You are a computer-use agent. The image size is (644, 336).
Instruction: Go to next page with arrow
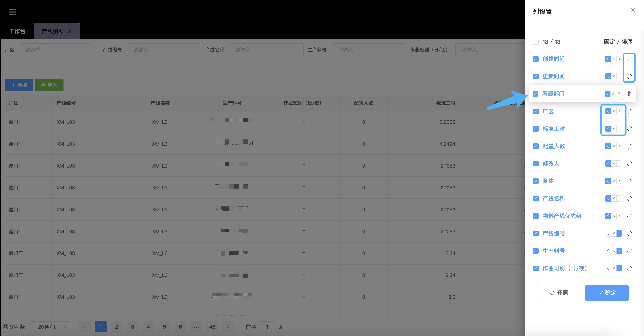(228, 327)
